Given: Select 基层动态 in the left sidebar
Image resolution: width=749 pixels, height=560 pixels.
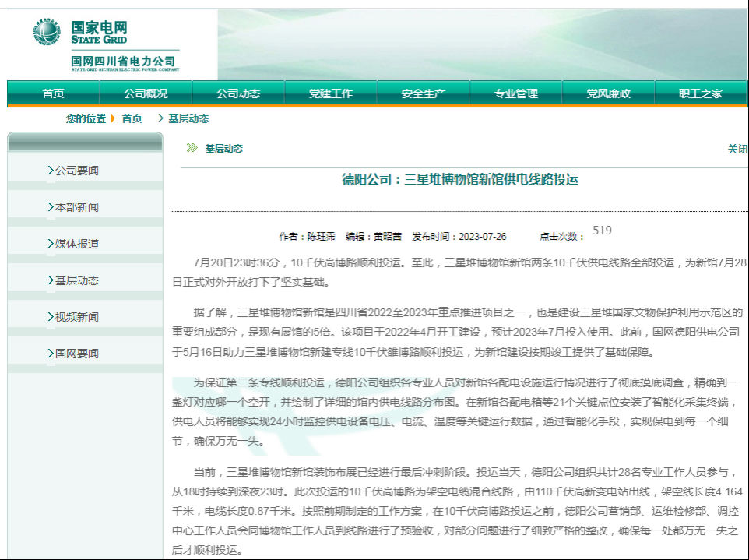Looking at the screenshot, I should coord(76,280).
